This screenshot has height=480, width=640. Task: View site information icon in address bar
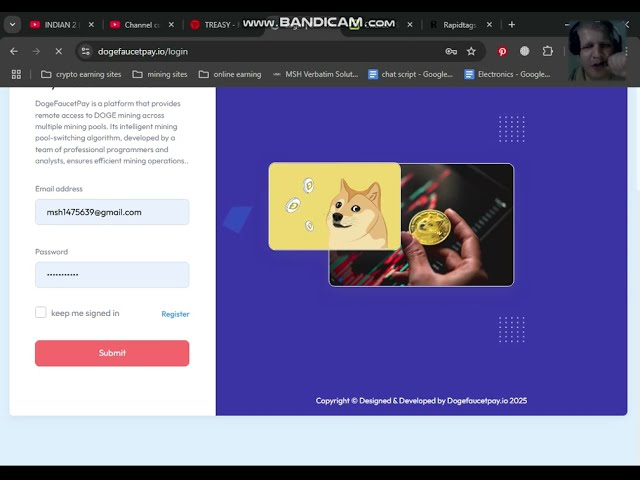86,51
